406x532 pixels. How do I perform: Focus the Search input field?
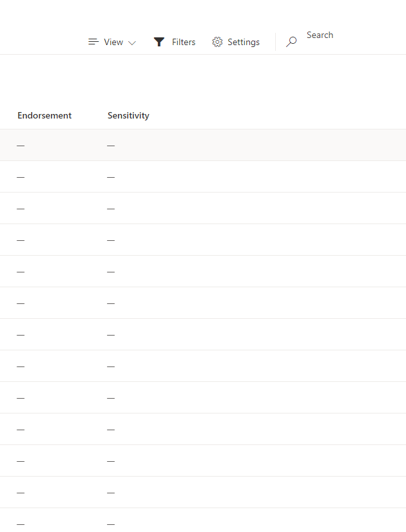click(353, 35)
